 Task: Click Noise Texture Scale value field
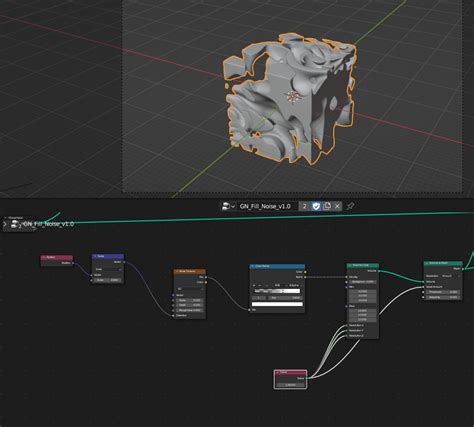(189, 300)
